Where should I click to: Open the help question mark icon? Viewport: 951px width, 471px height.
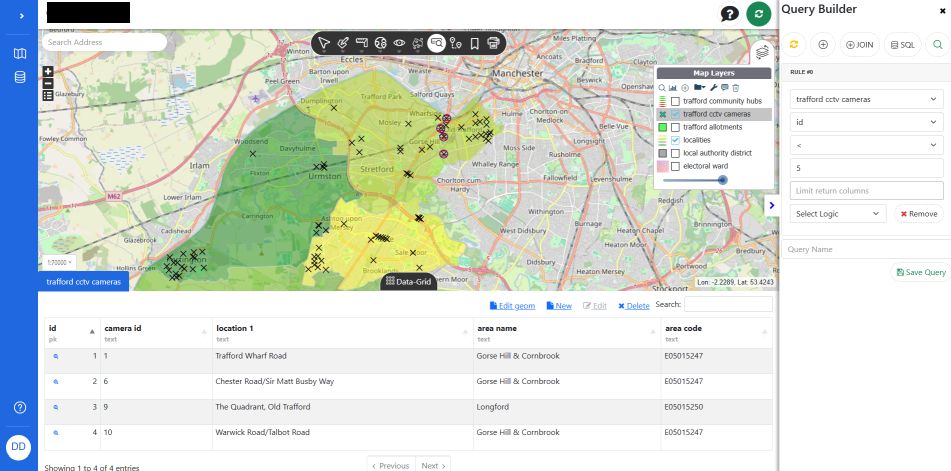tap(730, 14)
